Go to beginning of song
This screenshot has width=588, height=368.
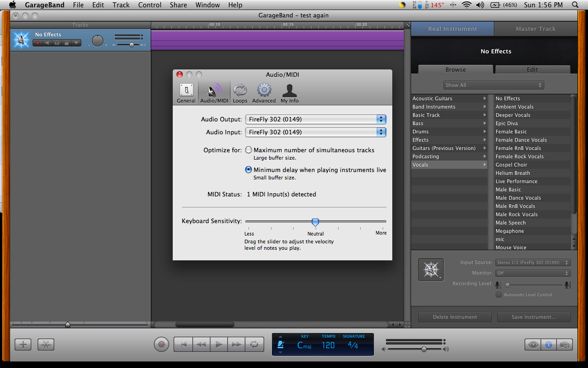(183, 344)
